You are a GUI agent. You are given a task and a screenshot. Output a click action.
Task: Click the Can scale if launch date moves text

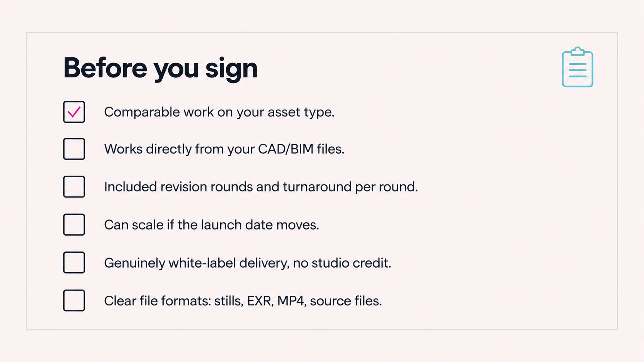click(x=211, y=225)
